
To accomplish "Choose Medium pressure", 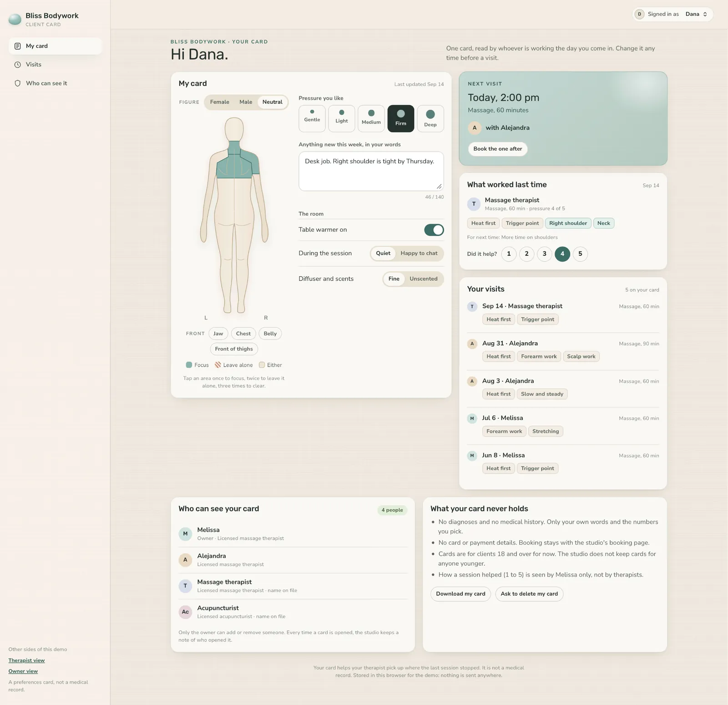I will (371, 118).
